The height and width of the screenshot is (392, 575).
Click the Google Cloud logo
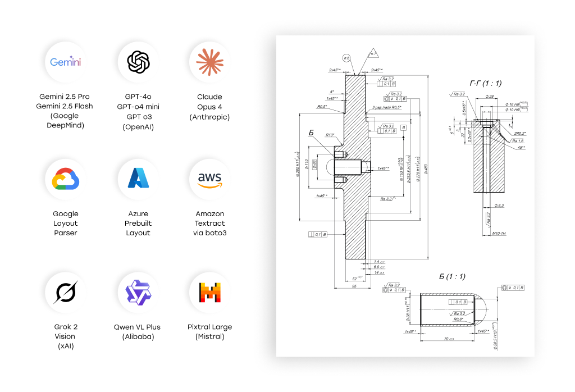66,179
